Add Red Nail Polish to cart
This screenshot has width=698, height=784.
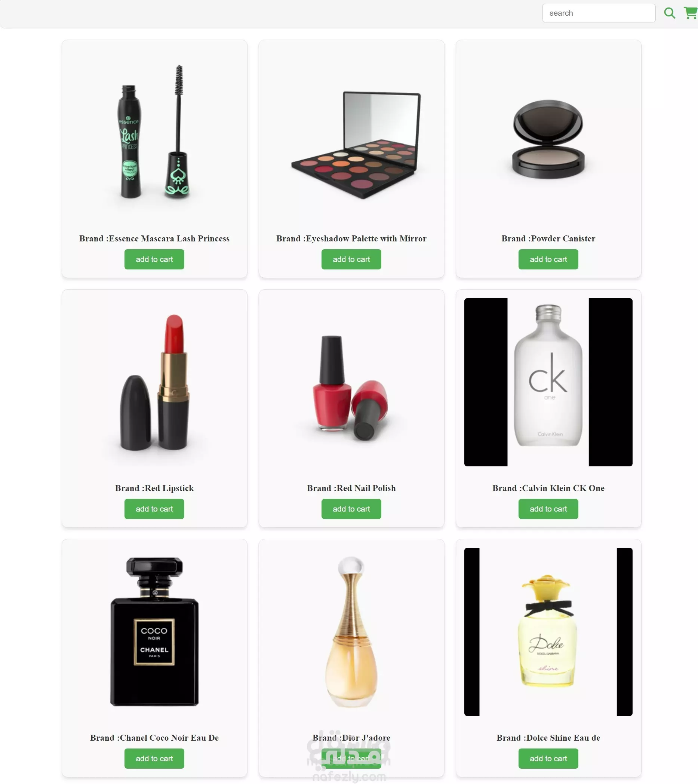click(x=351, y=509)
